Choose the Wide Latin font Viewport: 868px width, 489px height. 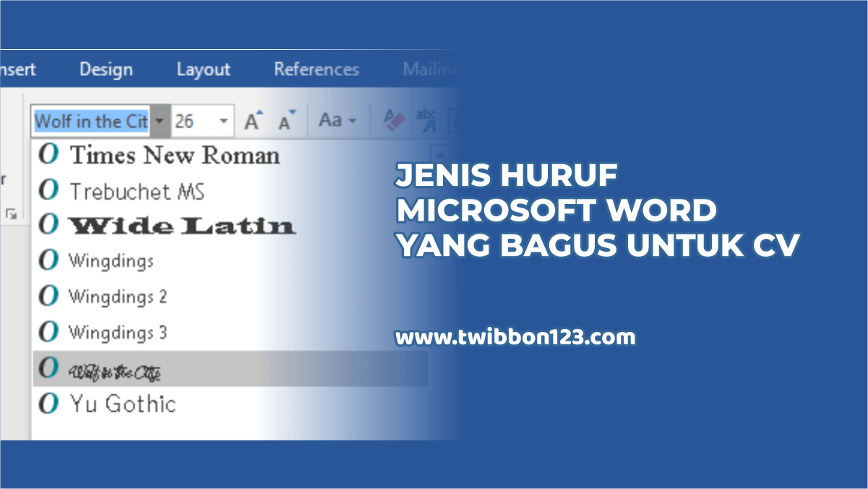pyautogui.click(x=182, y=226)
